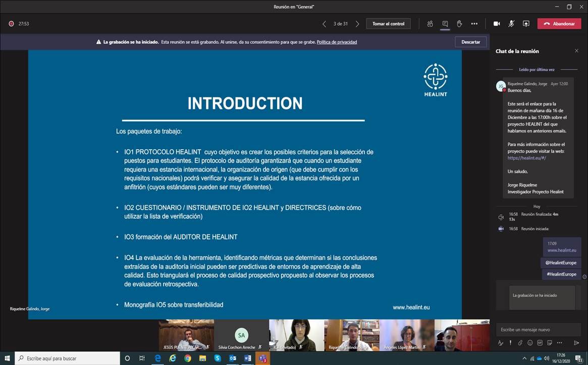
Task: Attach a file using paperclip icon
Action: point(520,342)
